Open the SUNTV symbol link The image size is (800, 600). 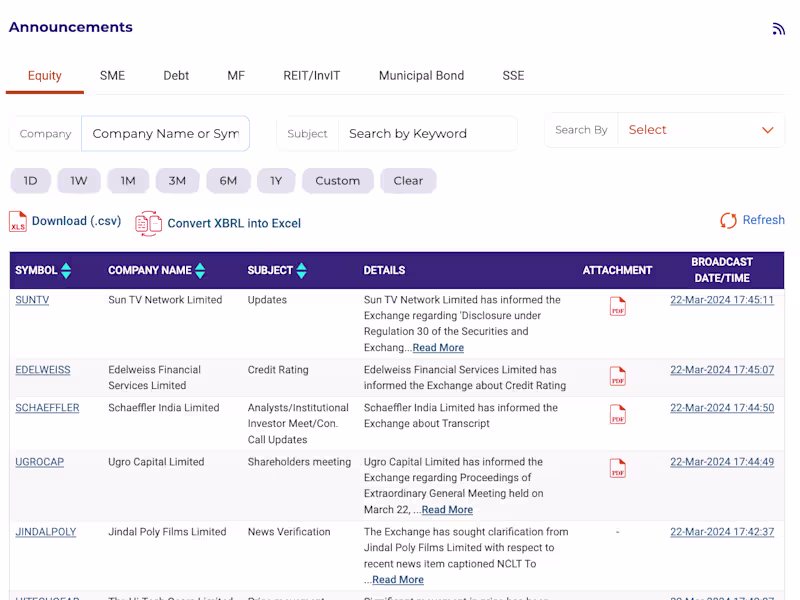pyautogui.click(x=32, y=300)
